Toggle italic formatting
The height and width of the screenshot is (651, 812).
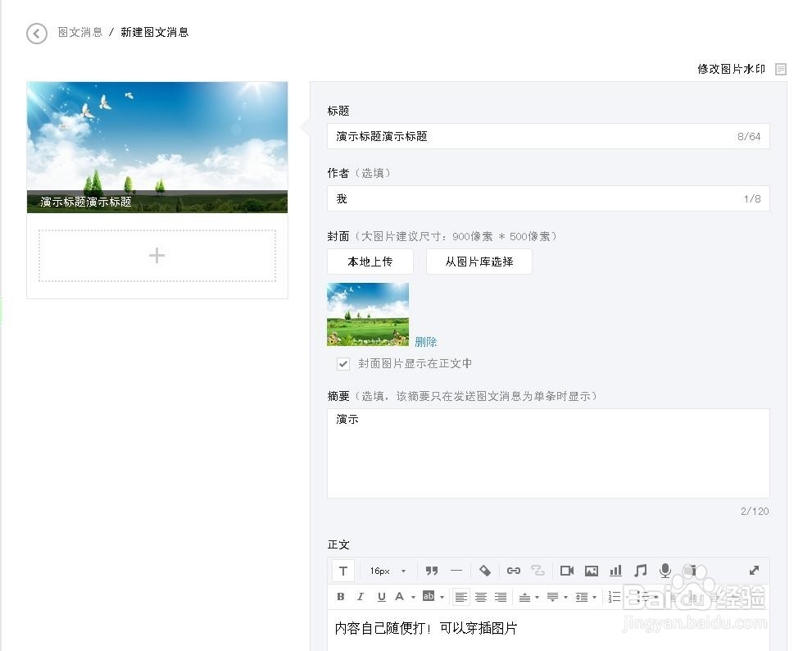pyautogui.click(x=361, y=597)
